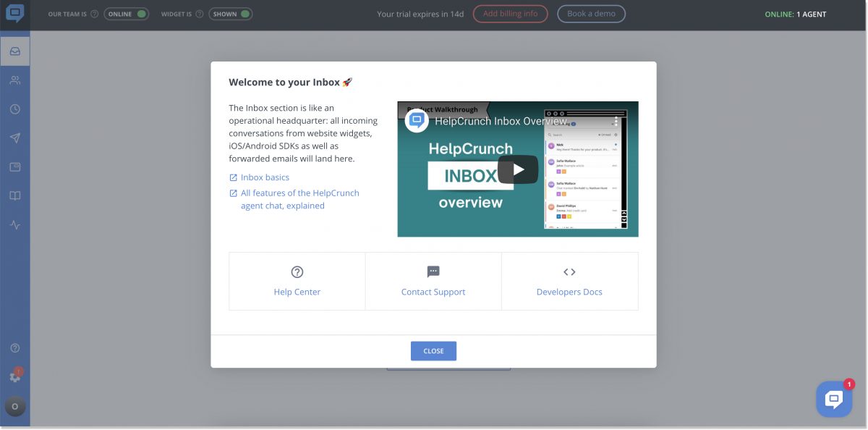Open the open-book knowledge base icon
Image resolution: width=868 pixels, height=430 pixels.
pyautogui.click(x=14, y=196)
